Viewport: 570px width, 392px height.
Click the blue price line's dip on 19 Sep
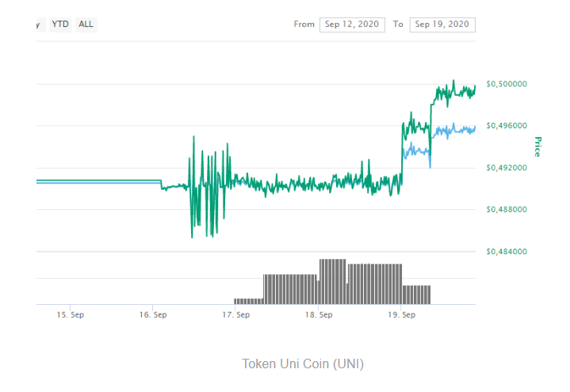pyautogui.click(x=430, y=164)
